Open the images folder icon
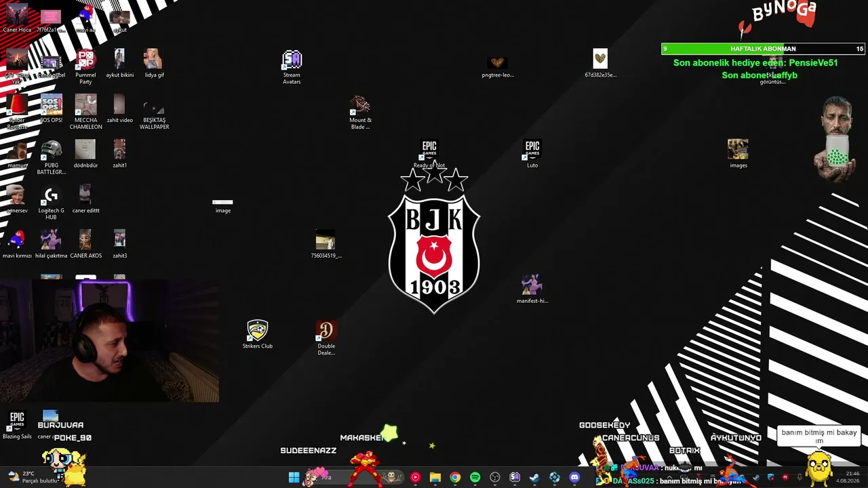The width and height of the screenshot is (868, 488). (738, 154)
